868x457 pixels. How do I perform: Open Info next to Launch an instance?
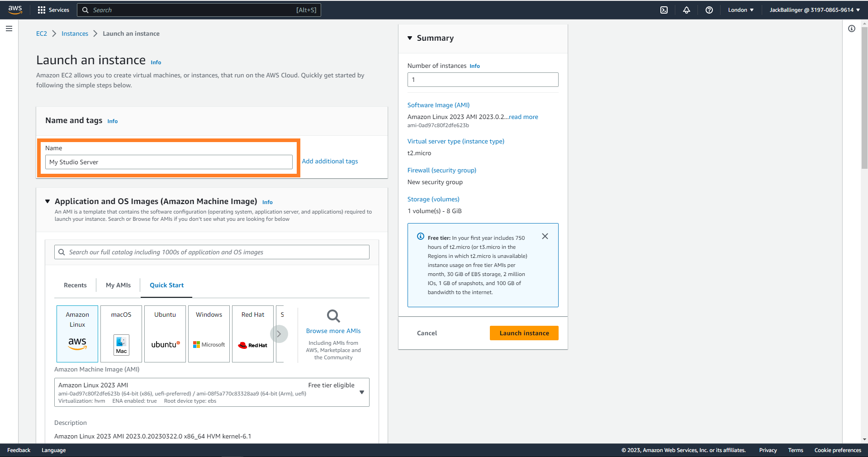click(x=156, y=62)
